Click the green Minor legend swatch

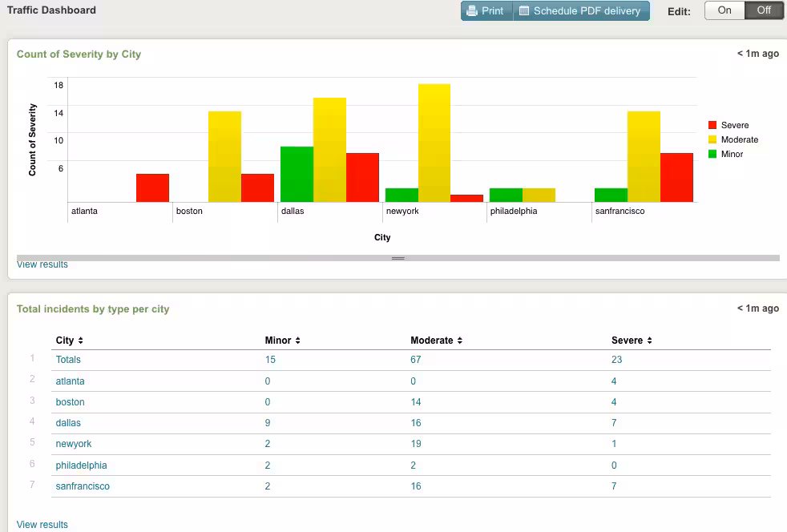712,154
